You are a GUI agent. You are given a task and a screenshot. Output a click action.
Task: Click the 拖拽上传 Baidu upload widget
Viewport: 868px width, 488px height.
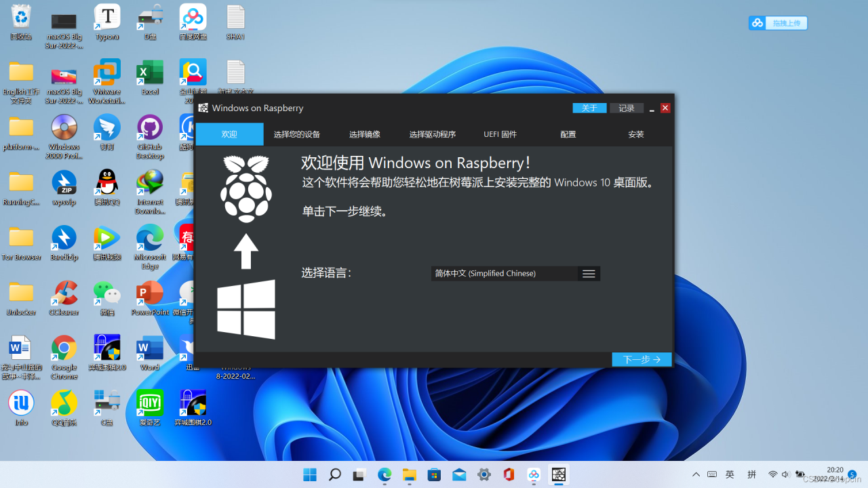coord(778,23)
